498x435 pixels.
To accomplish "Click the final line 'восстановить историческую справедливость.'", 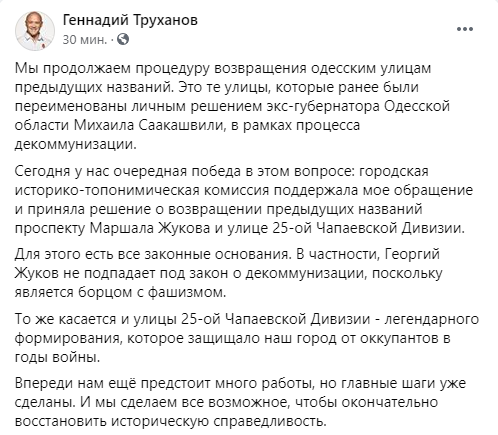I will point(170,421).
